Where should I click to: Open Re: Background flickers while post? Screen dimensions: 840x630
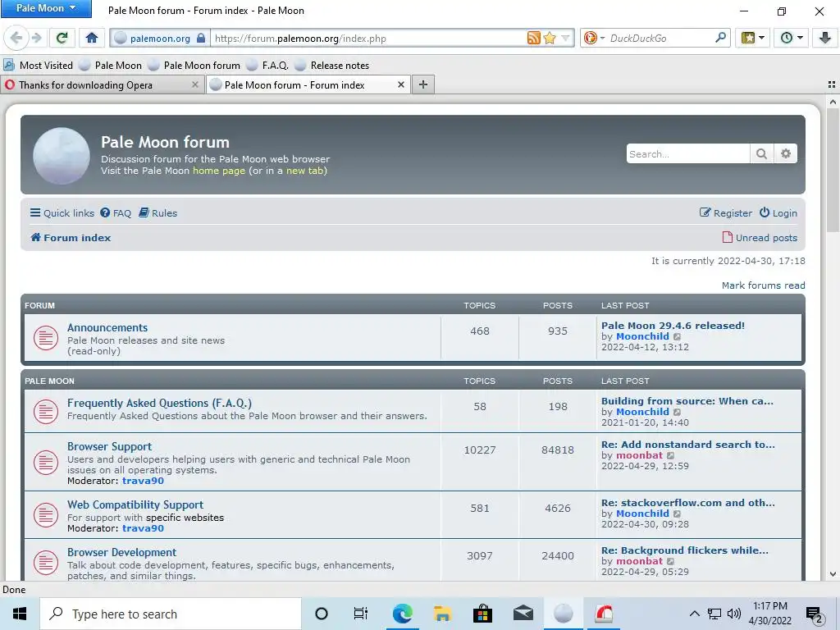pyautogui.click(x=685, y=550)
